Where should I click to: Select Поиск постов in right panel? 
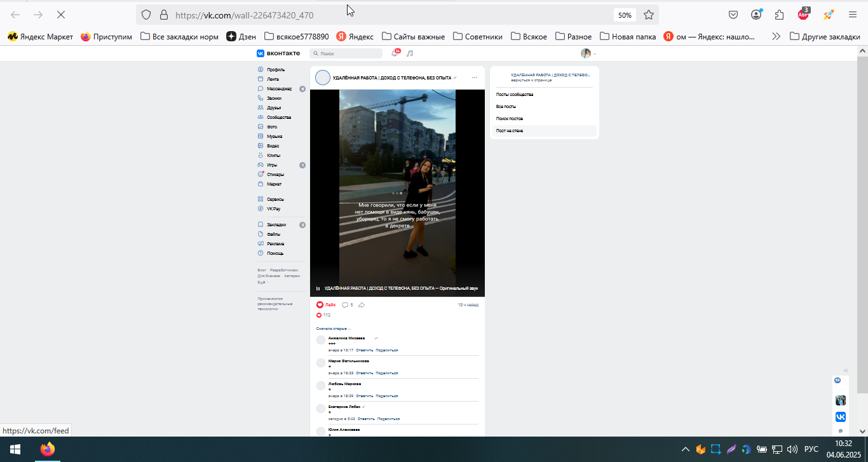[510, 118]
